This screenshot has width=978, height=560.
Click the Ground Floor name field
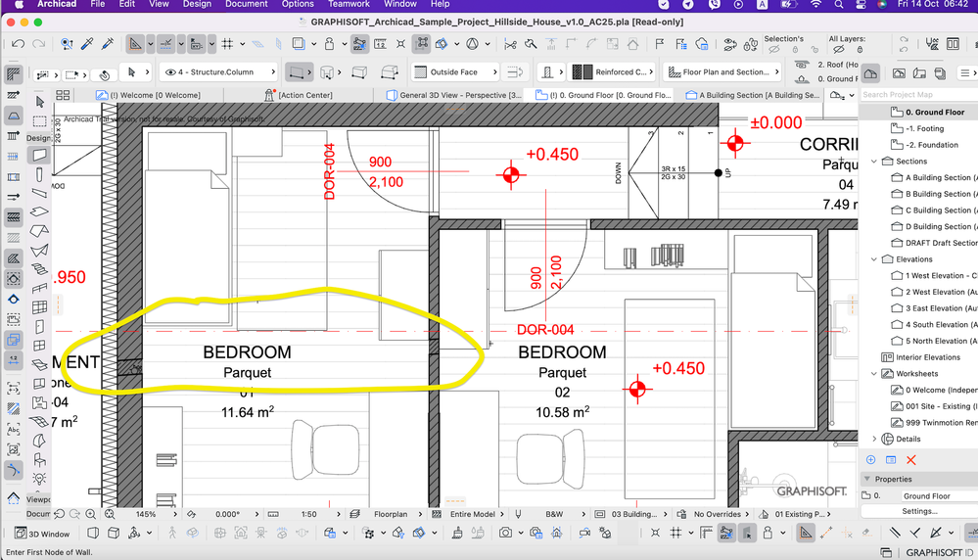coord(939,496)
